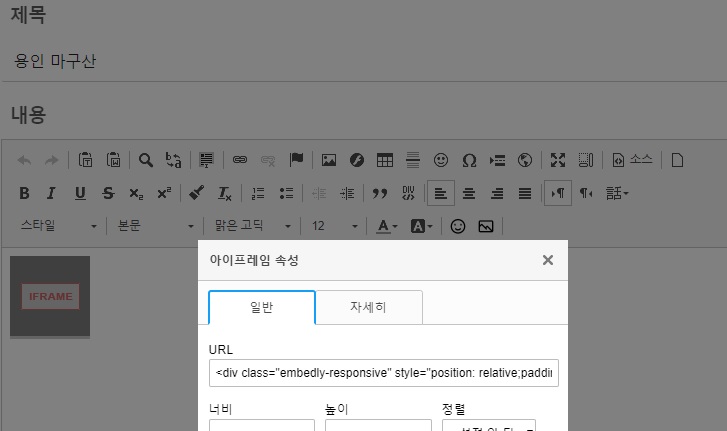Screen dimensions: 727x431
Task: Insert a table from the toolbar
Action: [x=384, y=160]
